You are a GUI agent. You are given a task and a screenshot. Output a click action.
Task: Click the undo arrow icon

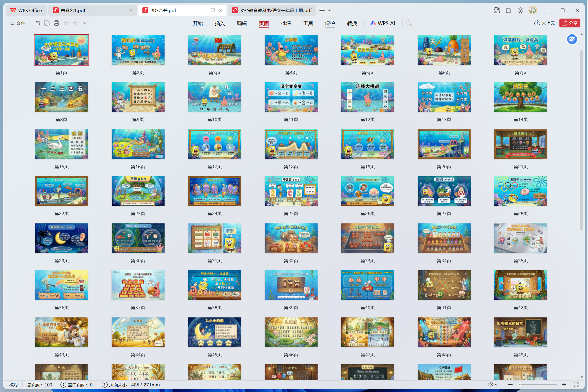point(66,23)
